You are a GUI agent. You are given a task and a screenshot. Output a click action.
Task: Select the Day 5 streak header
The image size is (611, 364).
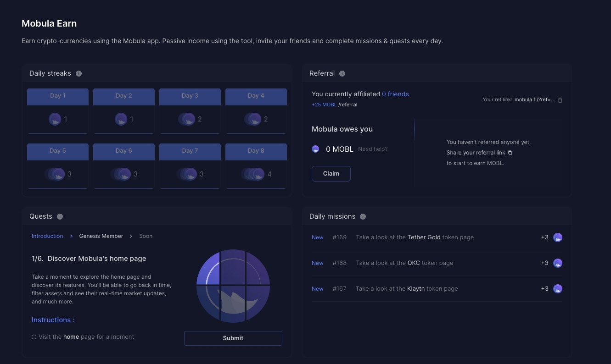58,151
